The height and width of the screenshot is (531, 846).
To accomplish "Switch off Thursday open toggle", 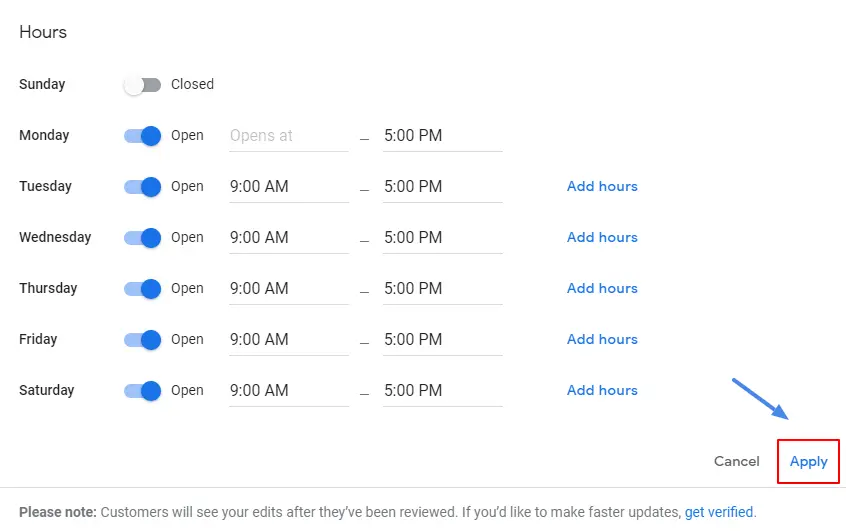I will point(142,289).
